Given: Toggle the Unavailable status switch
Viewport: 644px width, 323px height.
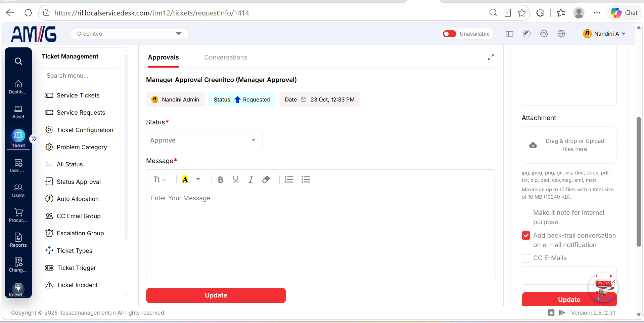Looking at the screenshot, I should tap(449, 34).
